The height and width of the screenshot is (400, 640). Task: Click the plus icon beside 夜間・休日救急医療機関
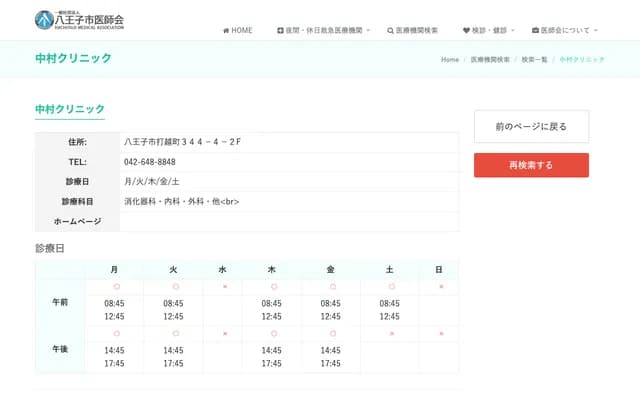click(281, 31)
